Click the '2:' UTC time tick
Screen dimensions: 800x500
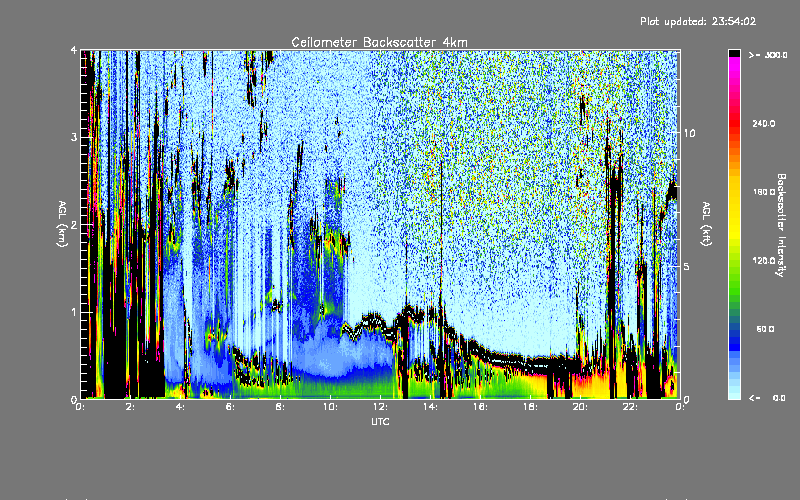131,407
